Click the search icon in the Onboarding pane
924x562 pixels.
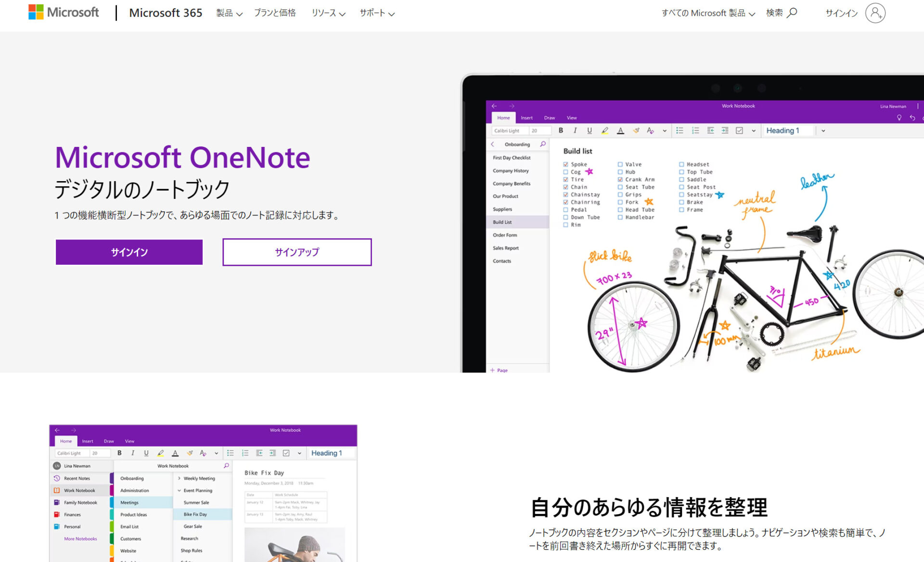click(543, 144)
